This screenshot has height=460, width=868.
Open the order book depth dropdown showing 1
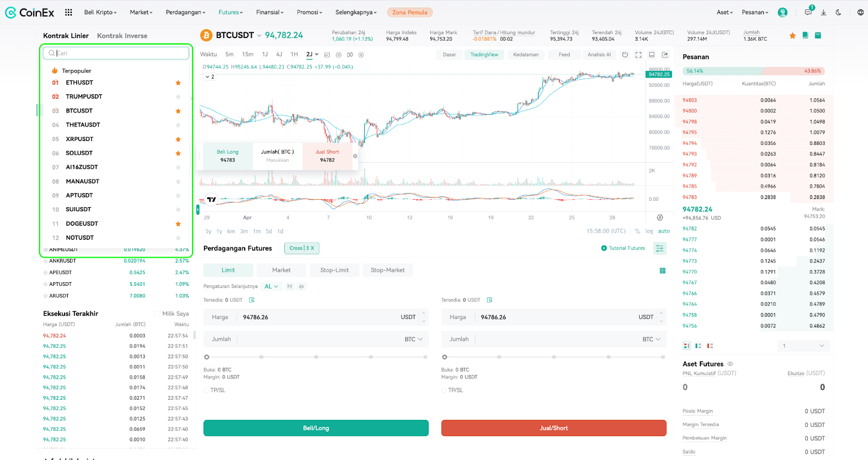point(804,346)
